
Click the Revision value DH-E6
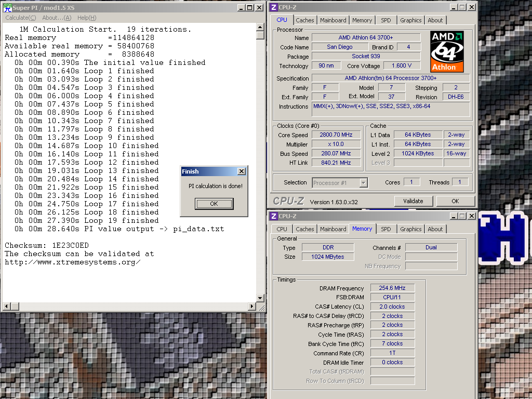click(456, 97)
